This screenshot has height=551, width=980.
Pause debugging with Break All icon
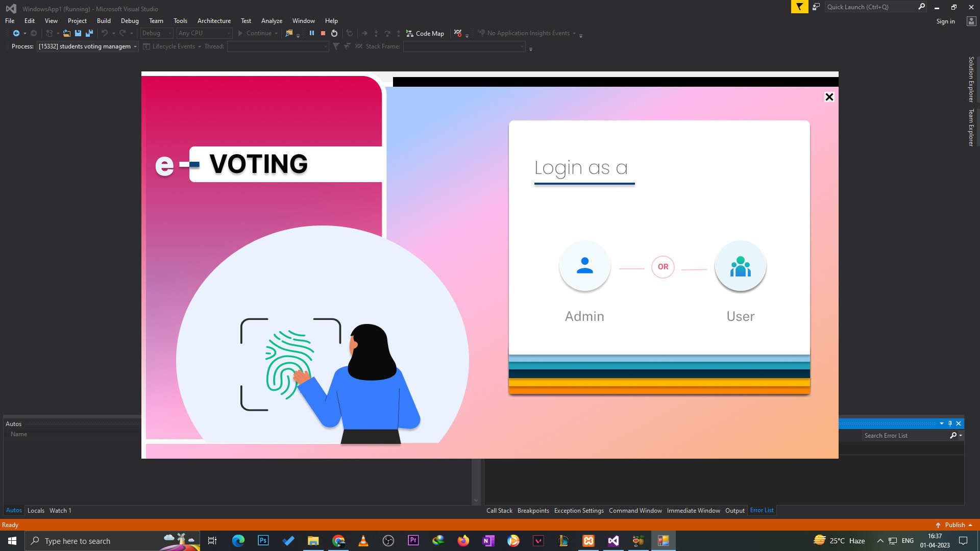311,33
